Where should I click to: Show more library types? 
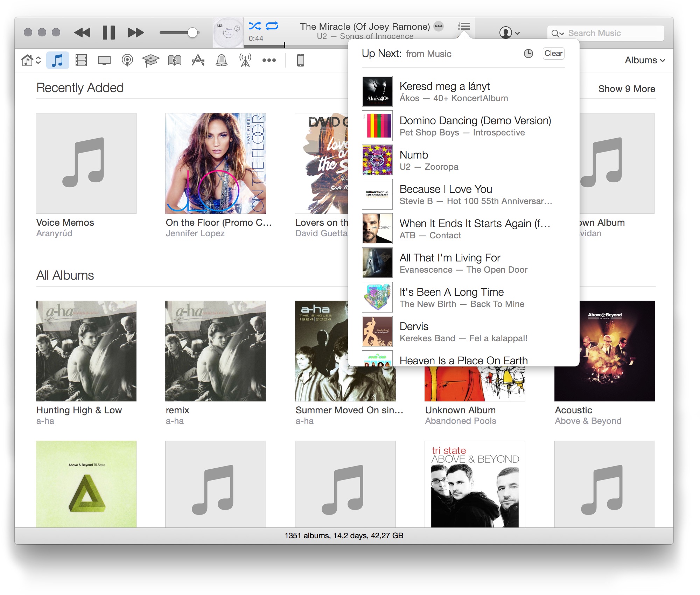(x=269, y=60)
